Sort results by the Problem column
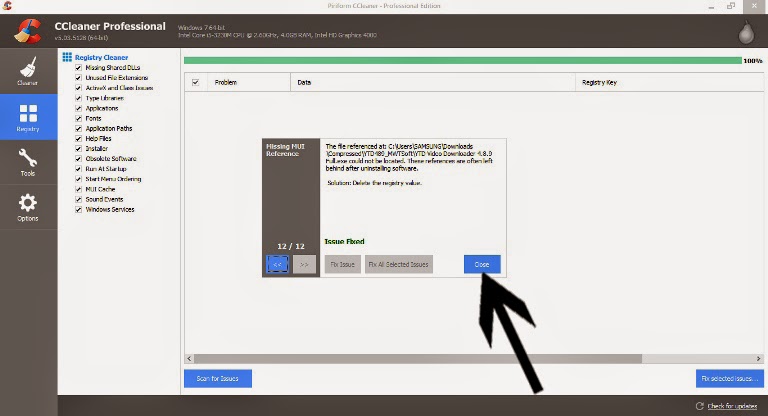Image resolution: width=768 pixels, height=416 pixels. pyautogui.click(x=249, y=82)
